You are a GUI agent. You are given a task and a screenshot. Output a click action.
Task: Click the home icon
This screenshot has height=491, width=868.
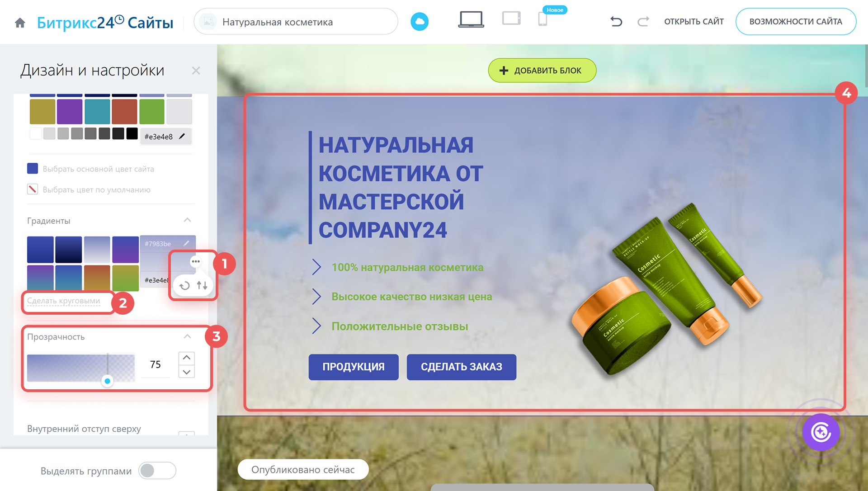pyautogui.click(x=20, y=23)
